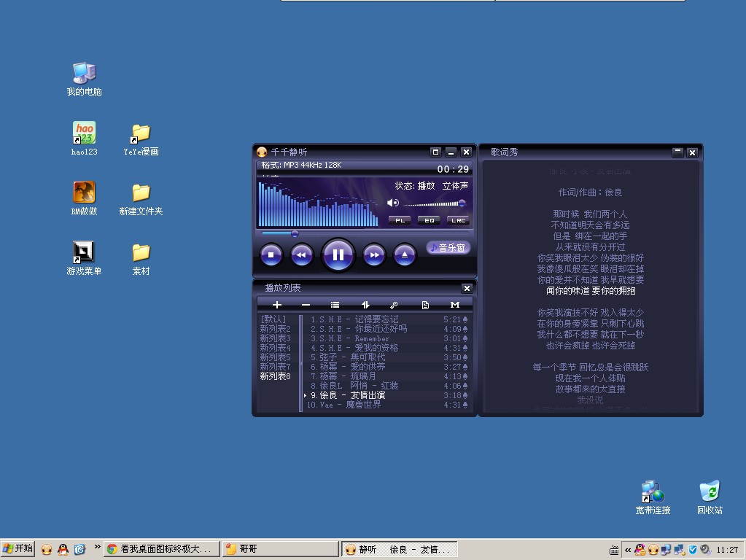Select the 我的电脑 desktop icon
This screenshot has width=746, height=560.
(x=84, y=79)
